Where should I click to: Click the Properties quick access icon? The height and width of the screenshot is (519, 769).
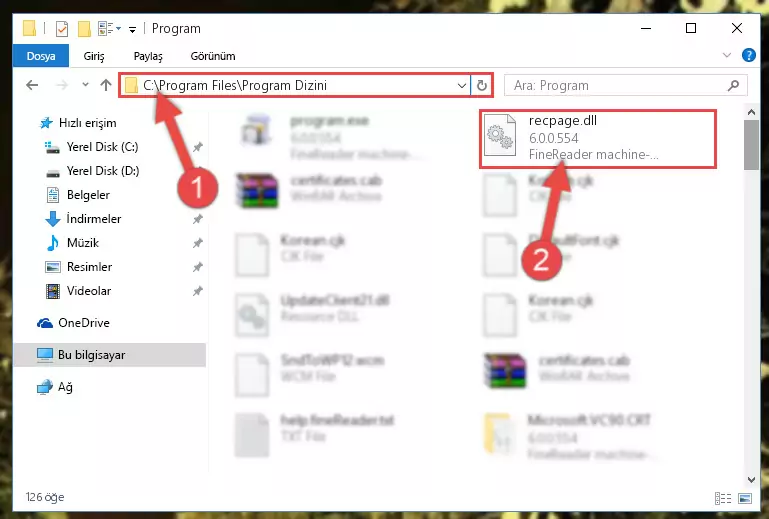click(62, 29)
